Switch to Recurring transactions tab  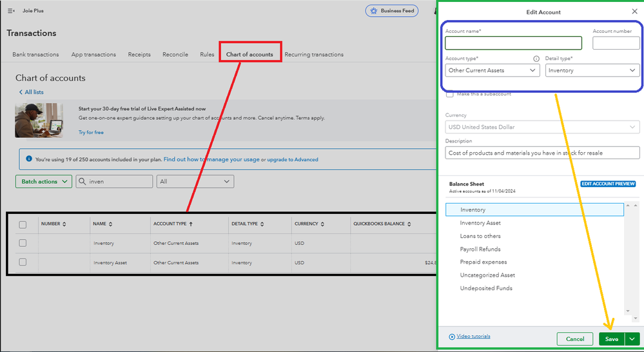[x=314, y=54]
